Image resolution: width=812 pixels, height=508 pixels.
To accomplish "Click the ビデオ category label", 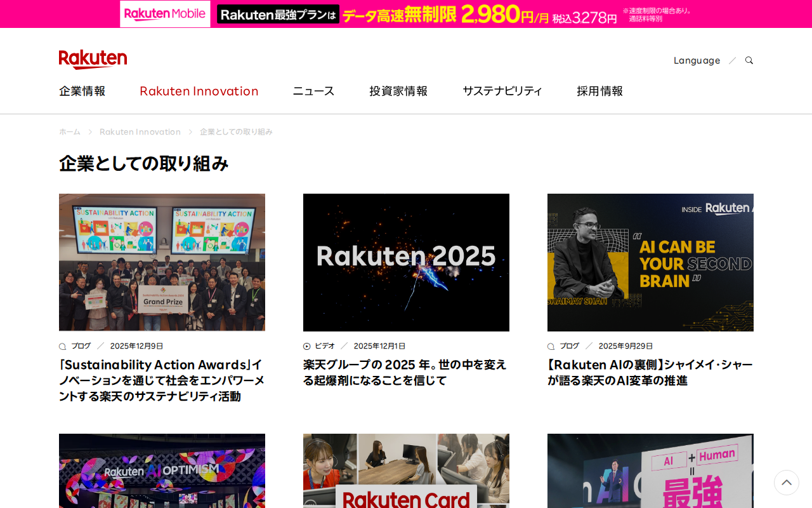I will point(325,346).
